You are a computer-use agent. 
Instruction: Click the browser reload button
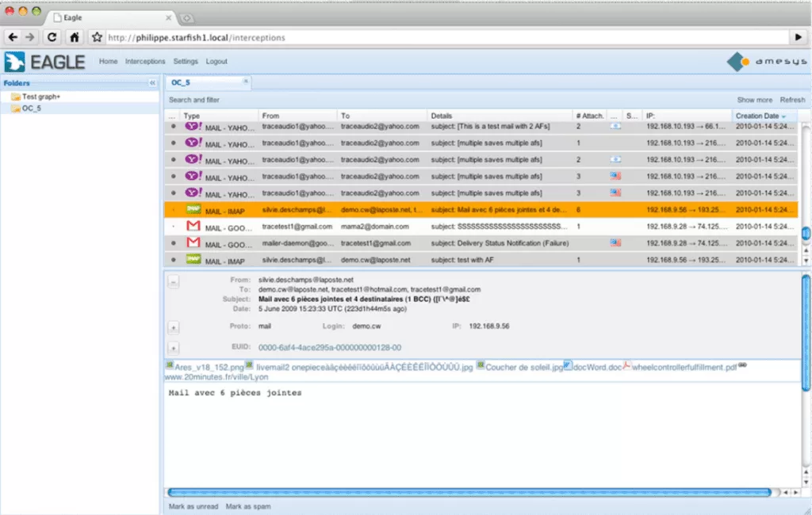tap(52, 36)
